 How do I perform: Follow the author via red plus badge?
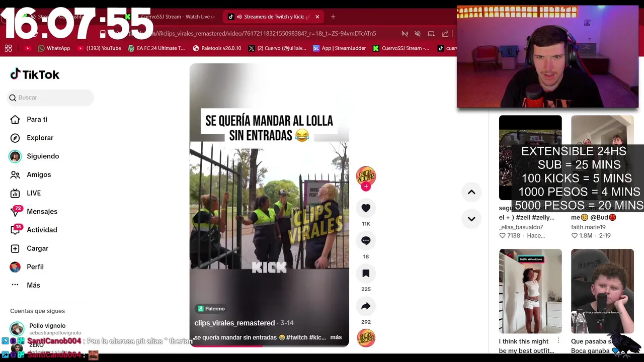tap(366, 187)
